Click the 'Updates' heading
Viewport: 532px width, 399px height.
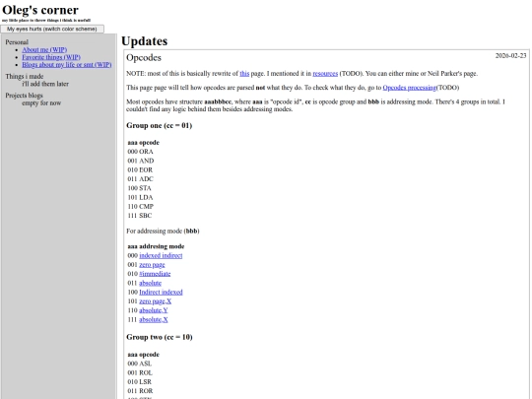coord(145,41)
